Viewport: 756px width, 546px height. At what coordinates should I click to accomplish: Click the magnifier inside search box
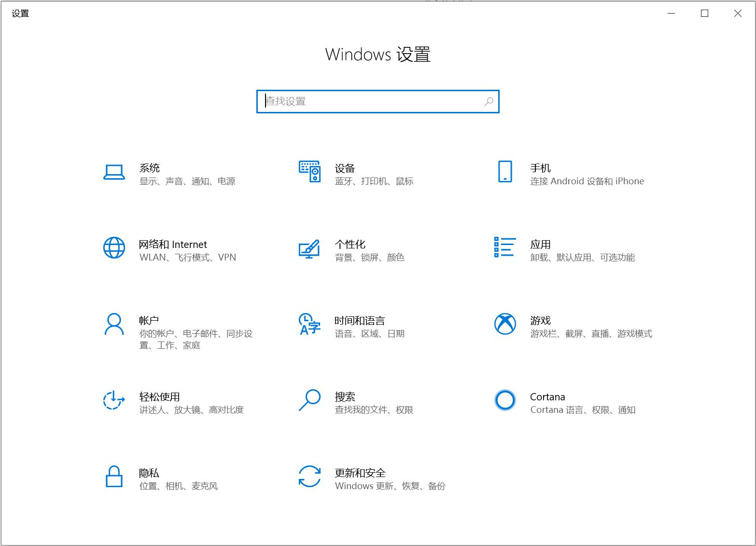[489, 101]
